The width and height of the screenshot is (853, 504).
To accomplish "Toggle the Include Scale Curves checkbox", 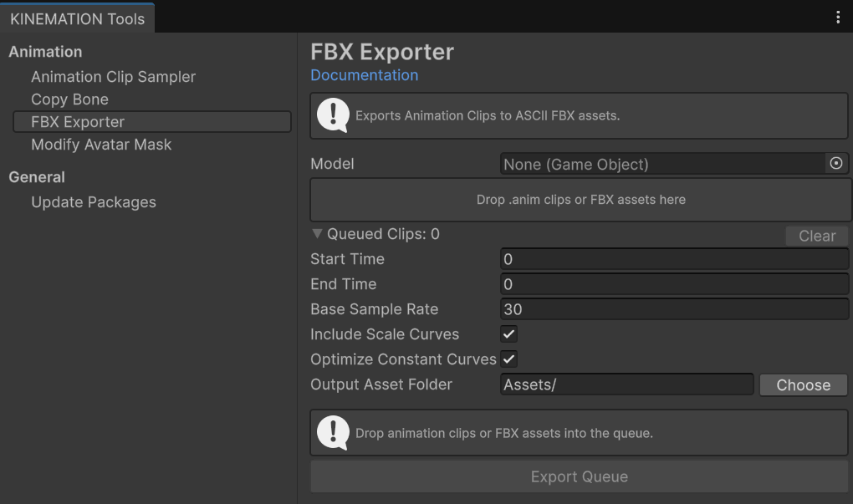I will coord(509,333).
